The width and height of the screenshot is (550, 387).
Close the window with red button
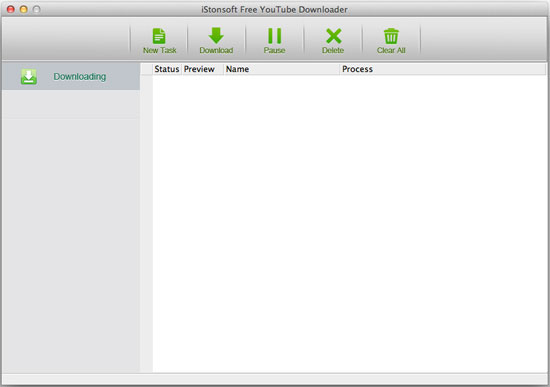point(11,9)
